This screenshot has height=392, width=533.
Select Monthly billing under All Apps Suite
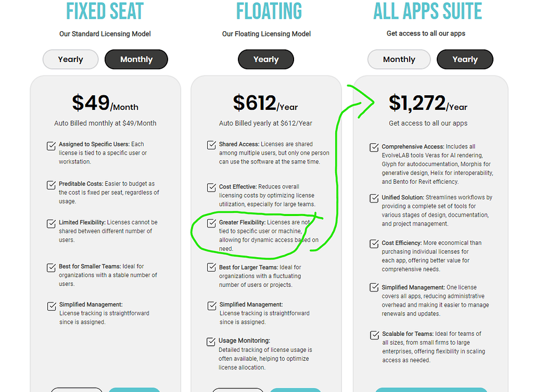coord(399,59)
